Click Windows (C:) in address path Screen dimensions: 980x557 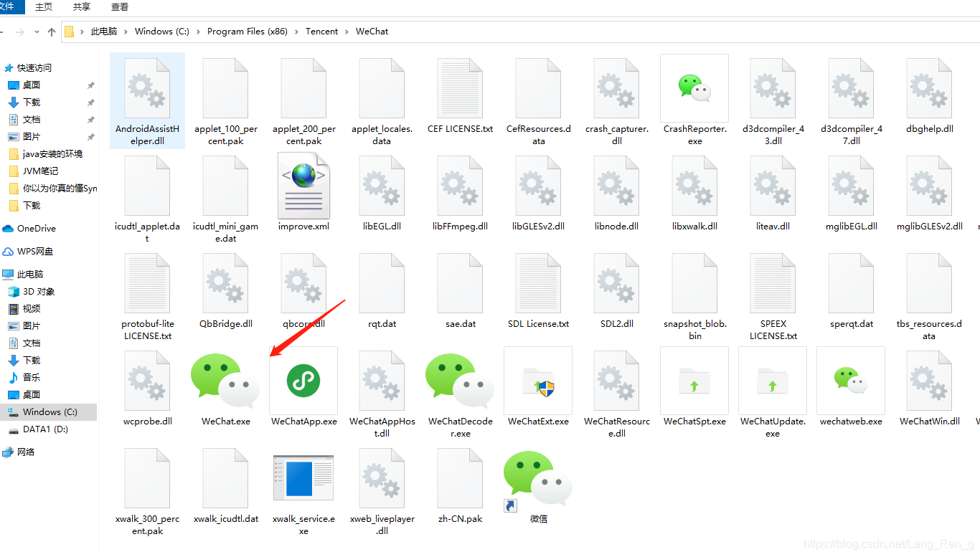162,32
